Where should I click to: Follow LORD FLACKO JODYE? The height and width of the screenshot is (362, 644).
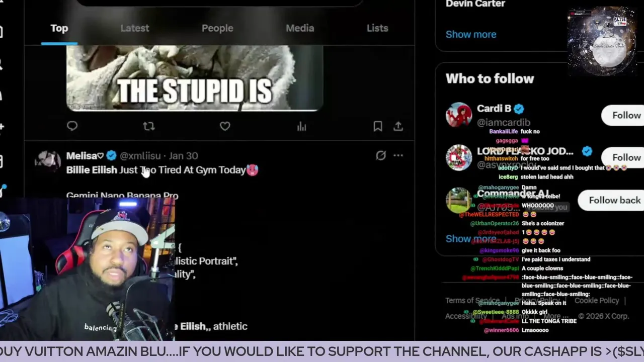pos(624,157)
